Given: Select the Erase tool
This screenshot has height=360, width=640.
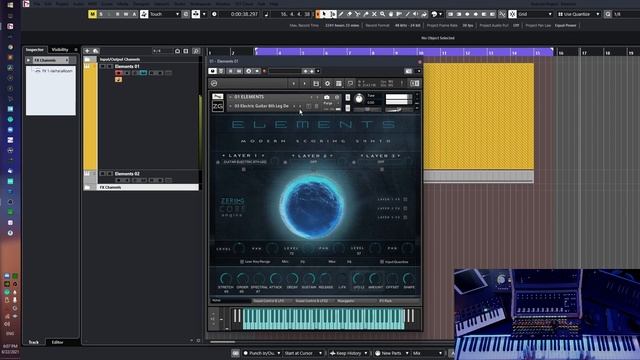Looking at the screenshot, I should point(349,14).
